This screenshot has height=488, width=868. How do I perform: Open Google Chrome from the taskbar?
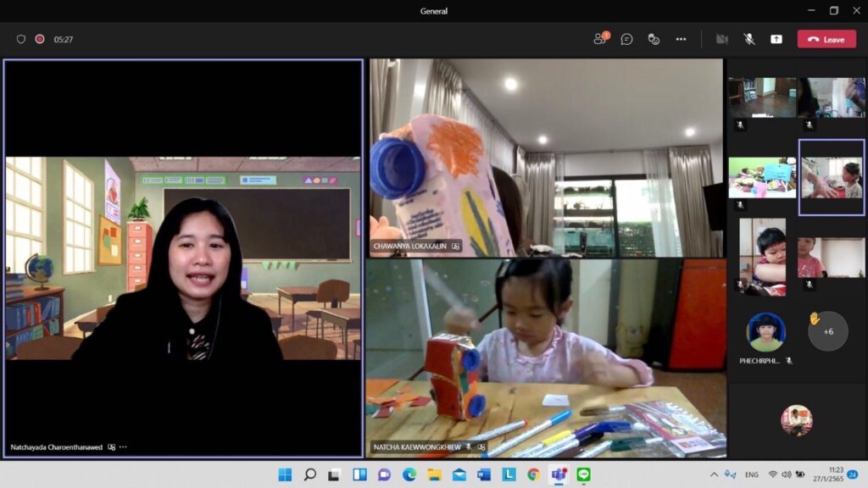(x=533, y=474)
